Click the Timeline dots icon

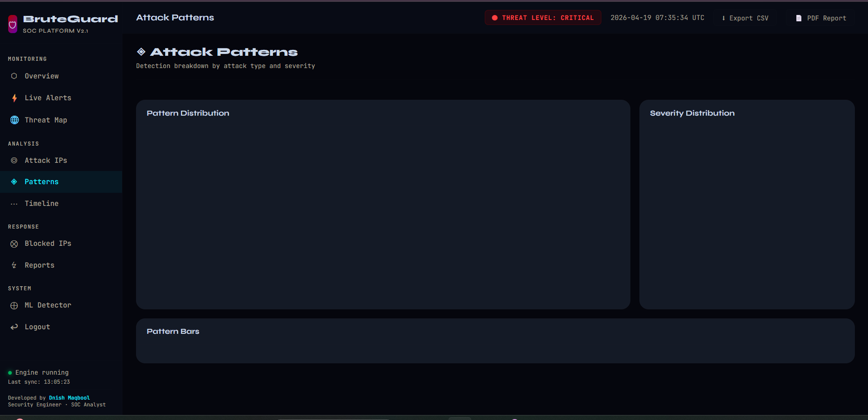click(x=14, y=204)
